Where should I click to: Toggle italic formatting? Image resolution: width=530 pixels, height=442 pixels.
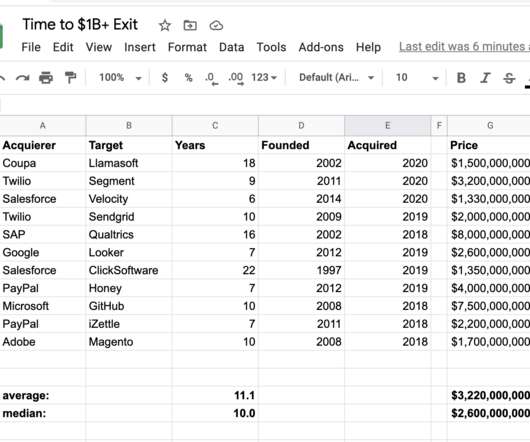(x=485, y=78)
